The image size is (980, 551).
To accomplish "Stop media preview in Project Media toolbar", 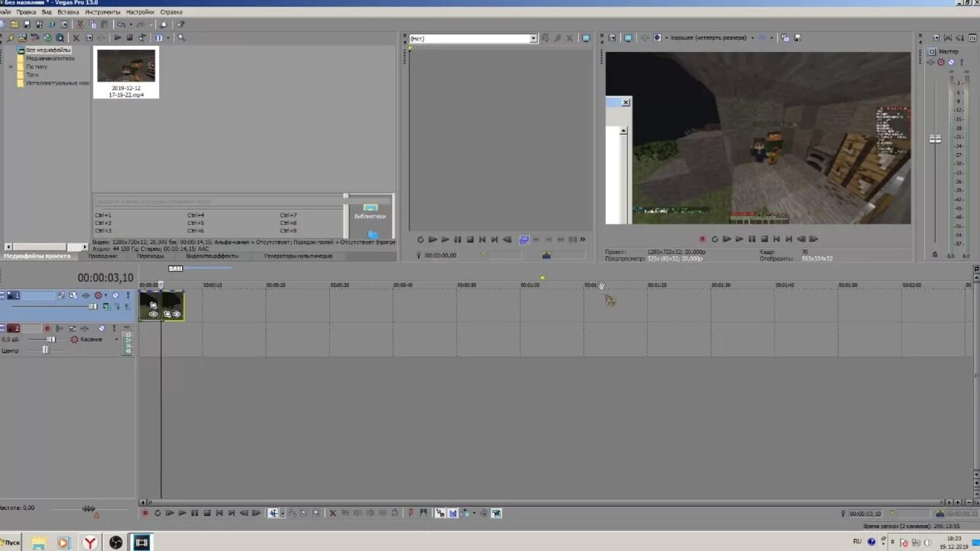I will click(x=129, y=37).
